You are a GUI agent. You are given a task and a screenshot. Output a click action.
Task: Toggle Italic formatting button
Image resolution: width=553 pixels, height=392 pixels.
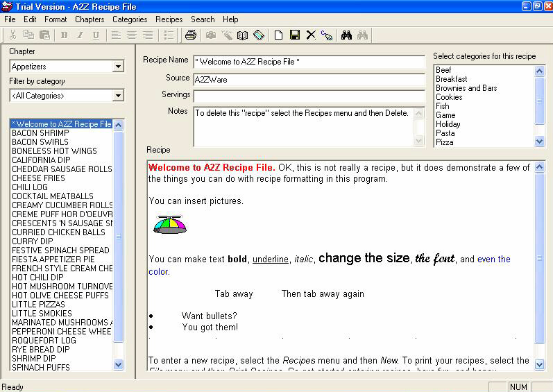[80, 35]
